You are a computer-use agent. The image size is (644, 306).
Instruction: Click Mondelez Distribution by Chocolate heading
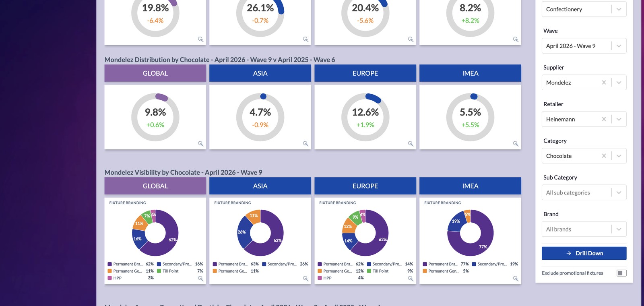pos(220,60)
